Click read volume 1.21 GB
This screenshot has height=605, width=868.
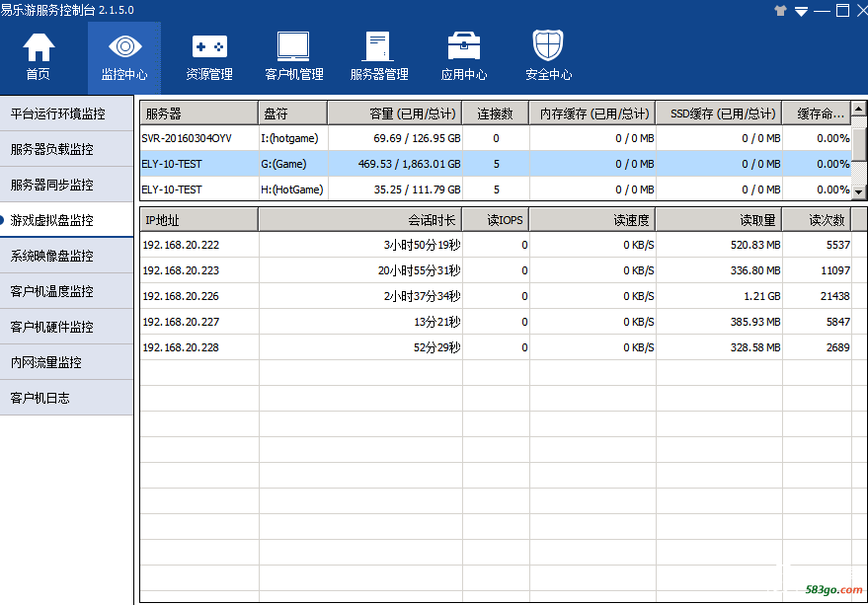[761, 296]
